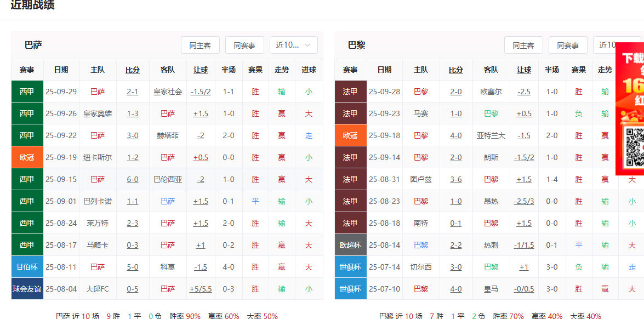This screenshot has height=319, width=644.
Task: Open the 3-6 score of 图卢兹 match
Action: click(456, 179)
